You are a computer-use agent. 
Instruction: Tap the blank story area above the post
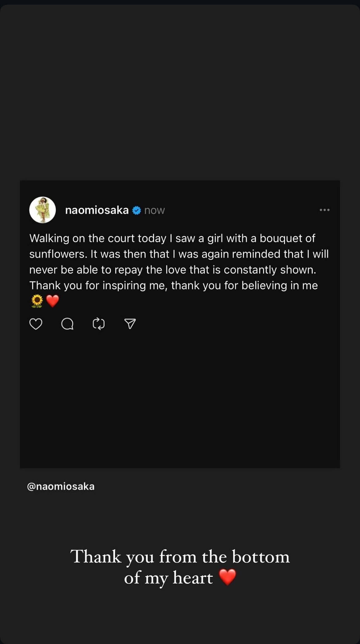click(x=180, y=92)
